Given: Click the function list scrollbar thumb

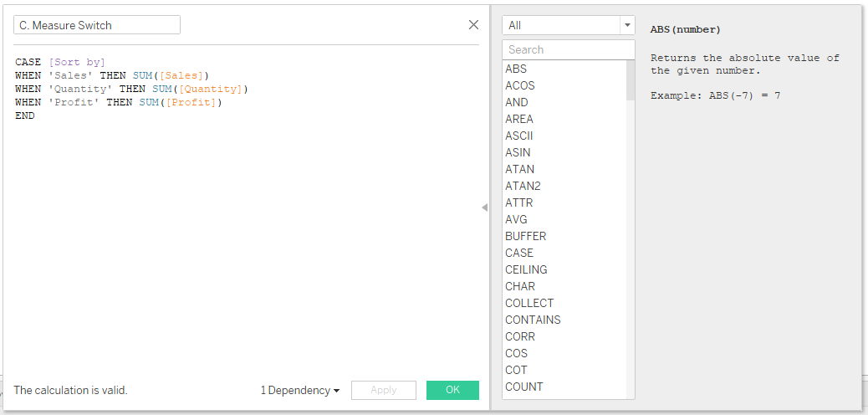Looking at the screenshot, I should point(631,80).
